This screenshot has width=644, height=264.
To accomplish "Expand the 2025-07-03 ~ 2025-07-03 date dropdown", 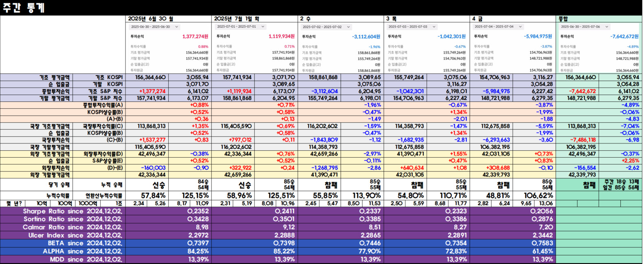I will click(412, 27).
